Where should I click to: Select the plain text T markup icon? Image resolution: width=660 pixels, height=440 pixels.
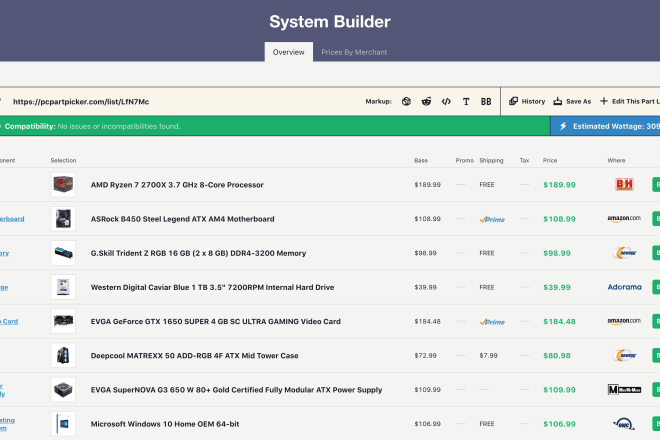[466, 101]
